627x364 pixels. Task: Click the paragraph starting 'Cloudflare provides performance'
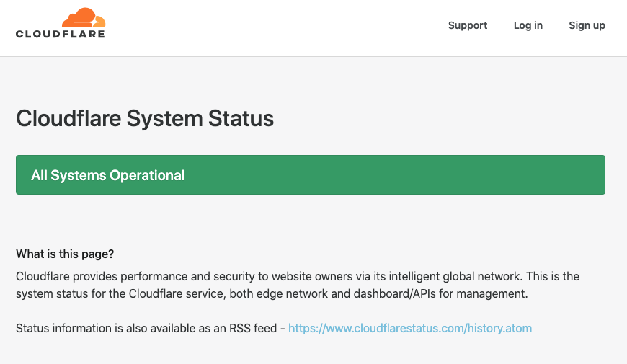tap(298, 285)
